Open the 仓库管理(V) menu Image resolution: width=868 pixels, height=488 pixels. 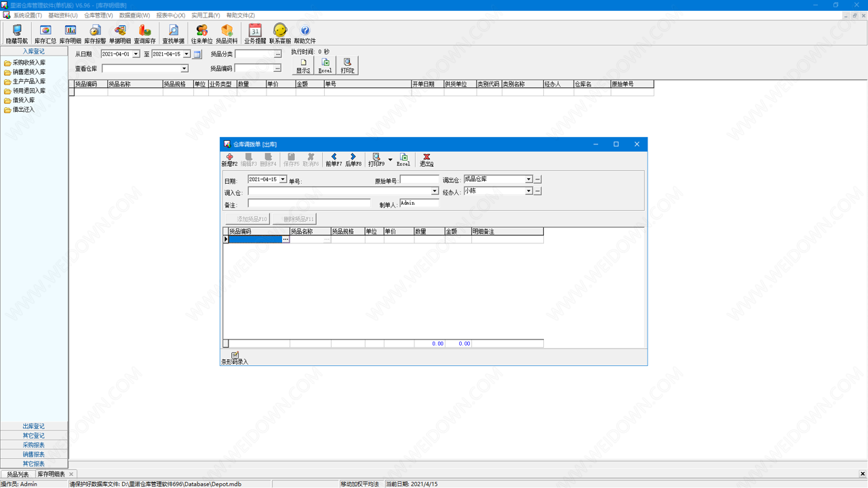tap(98, 15)
